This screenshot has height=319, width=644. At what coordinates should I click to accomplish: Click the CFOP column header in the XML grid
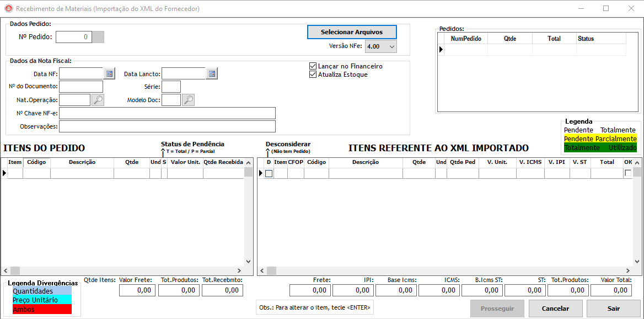tap(296, 162)
